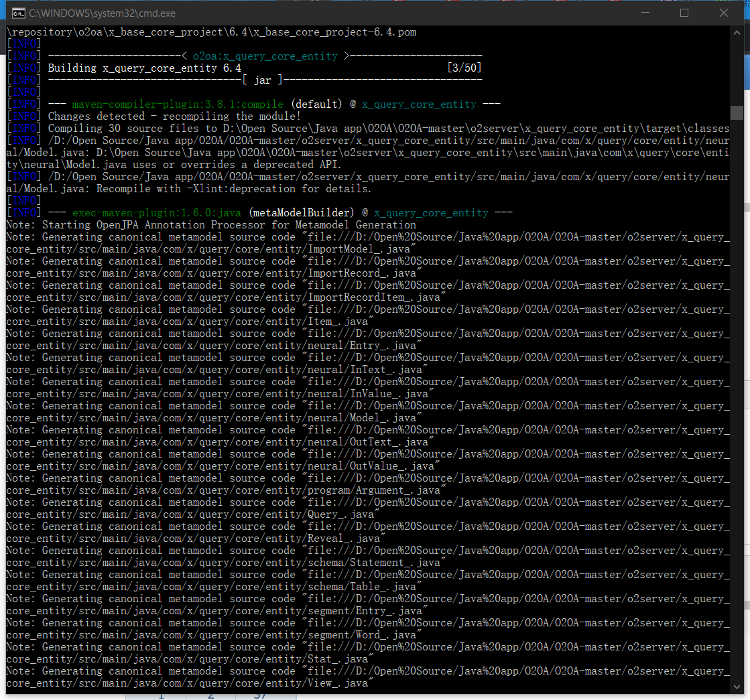Click the 'neural/Entry_.java' path line
Screen dimensions: 750x700
(x=214, y=345)
